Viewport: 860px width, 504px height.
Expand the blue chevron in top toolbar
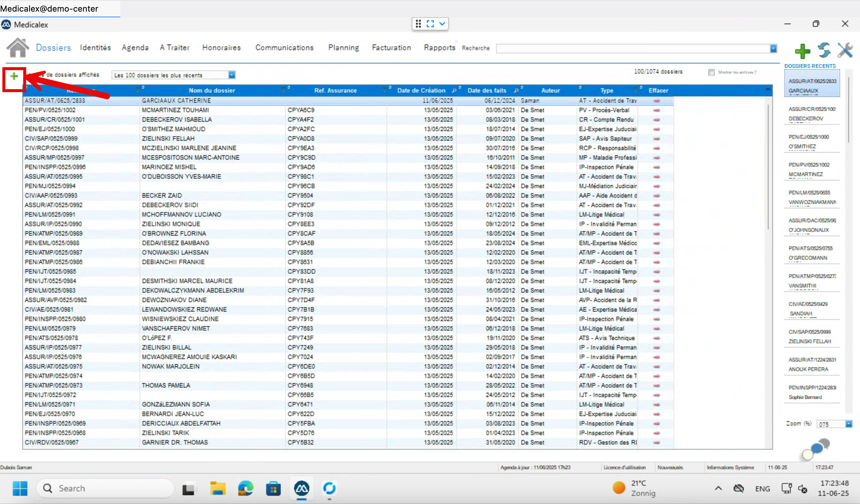click(x=442, y=24)
